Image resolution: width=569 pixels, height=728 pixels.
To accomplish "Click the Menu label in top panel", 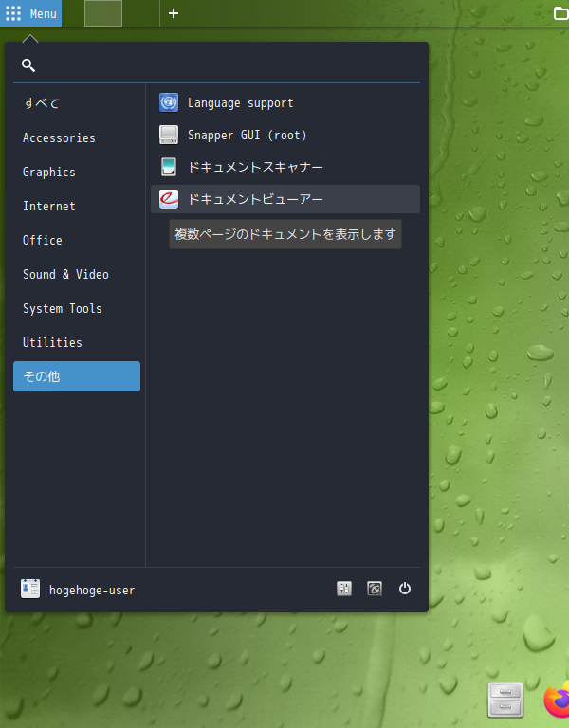I will coord(44,13).
